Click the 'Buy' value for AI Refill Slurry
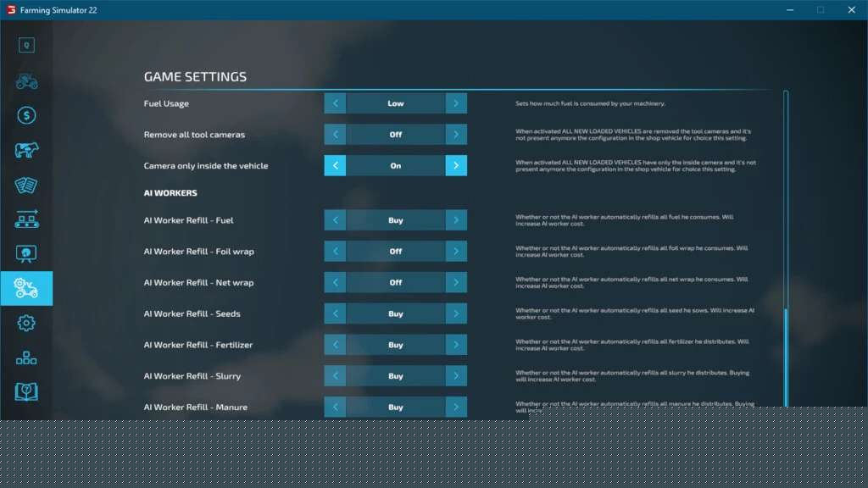 [396, 375]
